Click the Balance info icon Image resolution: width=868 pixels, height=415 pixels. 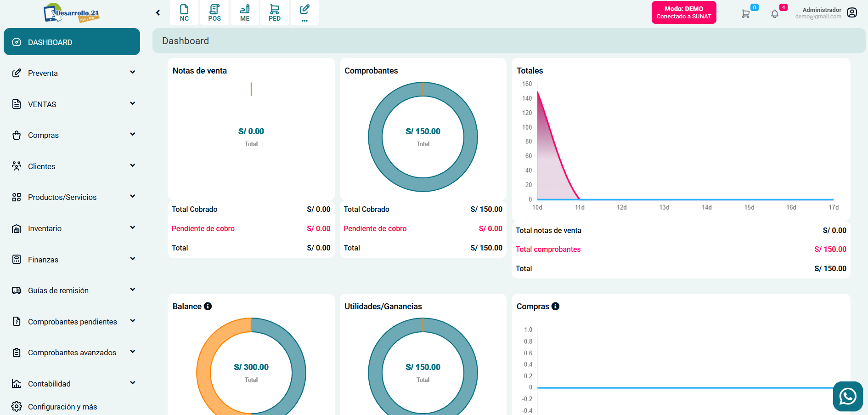click(x=208, y=306)
